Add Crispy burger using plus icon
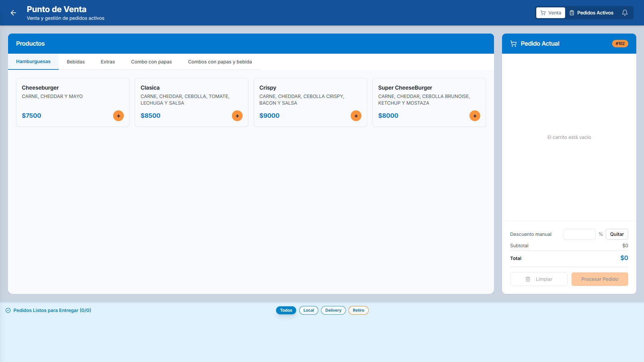This screenshot has width=644, height=362. click(356, 116)
